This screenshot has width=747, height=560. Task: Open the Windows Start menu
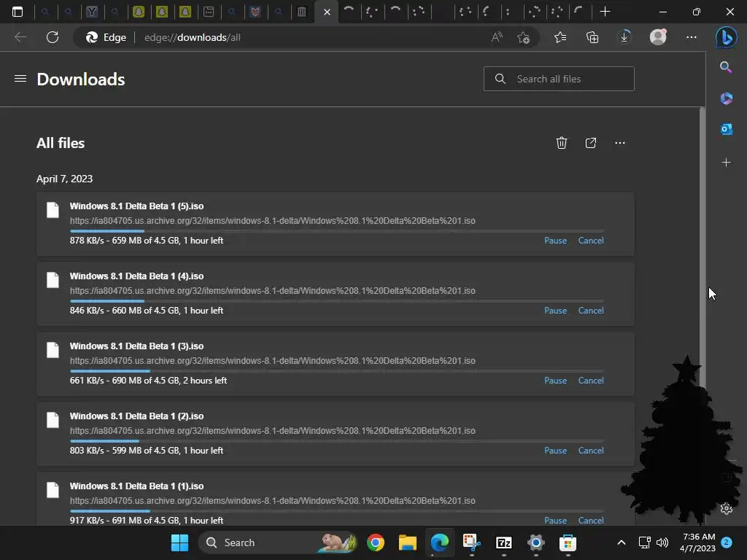point(179,542)
